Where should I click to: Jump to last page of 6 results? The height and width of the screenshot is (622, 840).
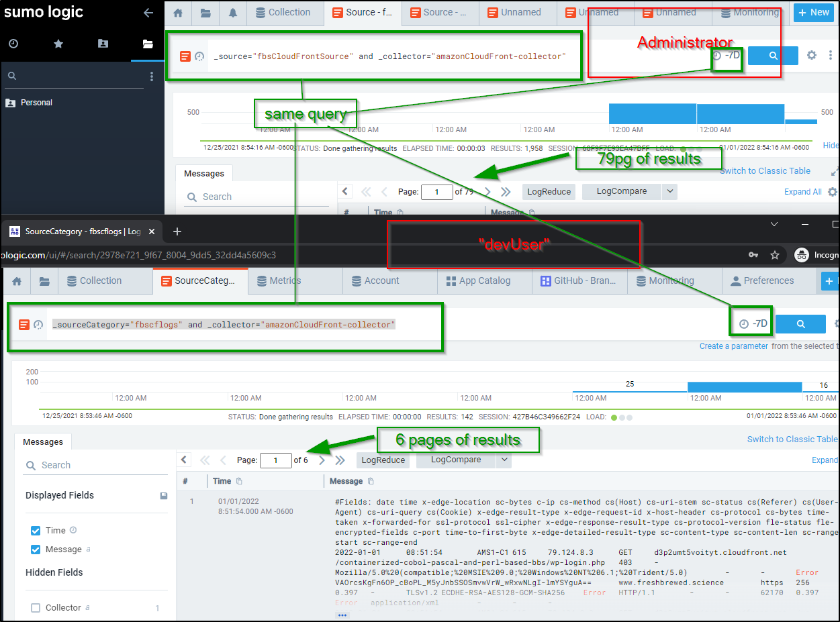point(340,460)
